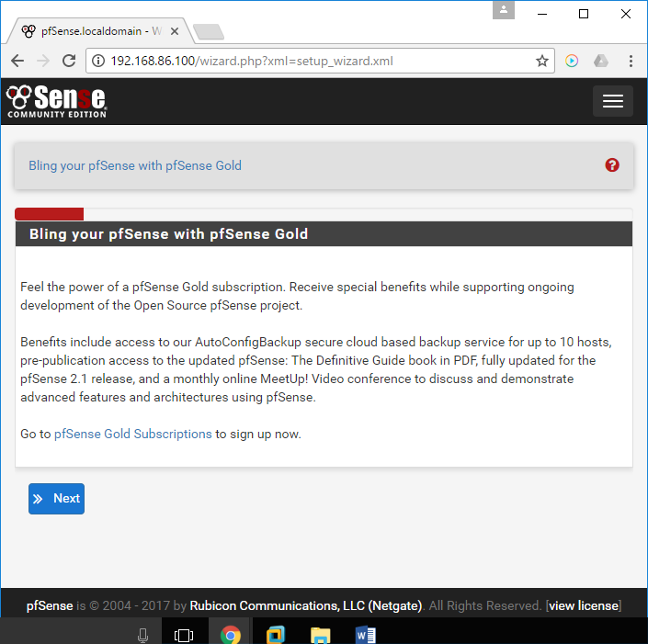The height and width of the screenshot is (644, 648).
Task: Close the pfSense.localdomain tab
Action: pos(175,31)
